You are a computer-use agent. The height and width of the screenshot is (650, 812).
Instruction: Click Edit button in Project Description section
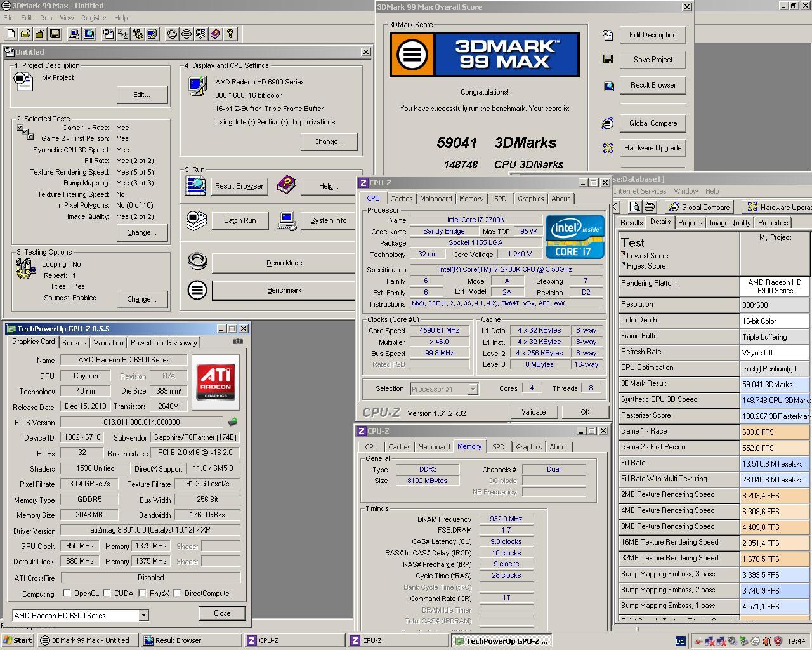(142, 95)
